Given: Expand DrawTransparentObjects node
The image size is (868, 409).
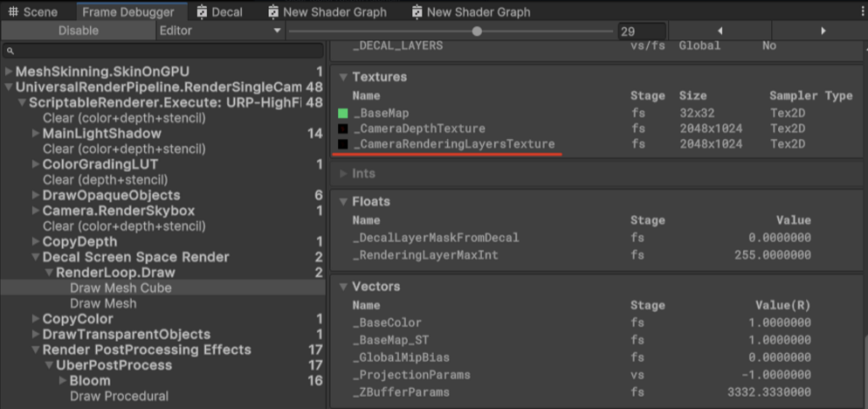Looking at the screenshot, I should coord(36,335).
